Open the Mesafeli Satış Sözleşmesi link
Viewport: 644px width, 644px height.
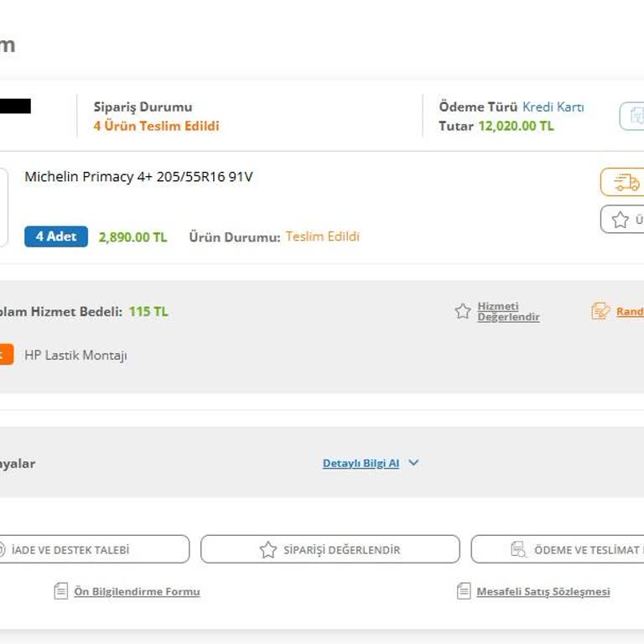click(x=543, y=591)
